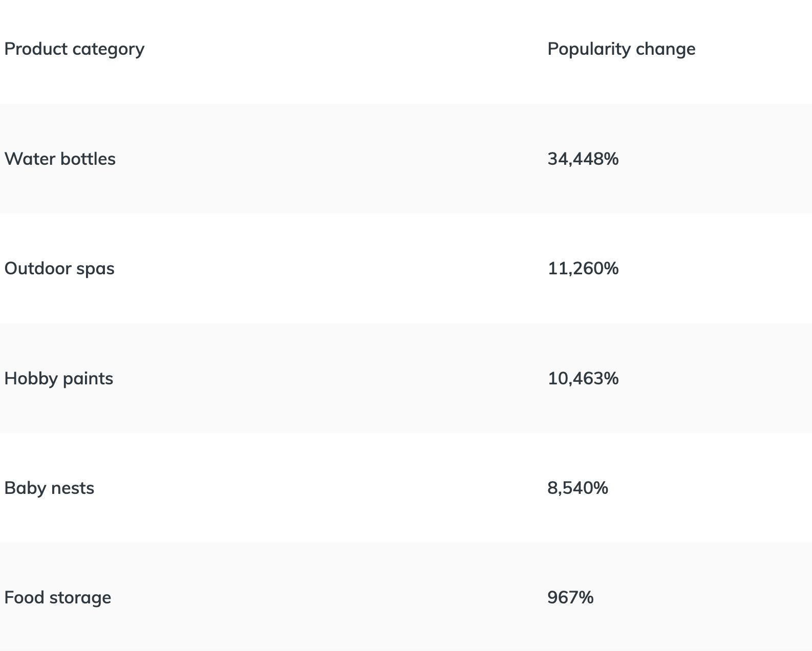Select the Hobby paints category cell
Viewport: 812px width, 651px height.
[x=59, y=379]
